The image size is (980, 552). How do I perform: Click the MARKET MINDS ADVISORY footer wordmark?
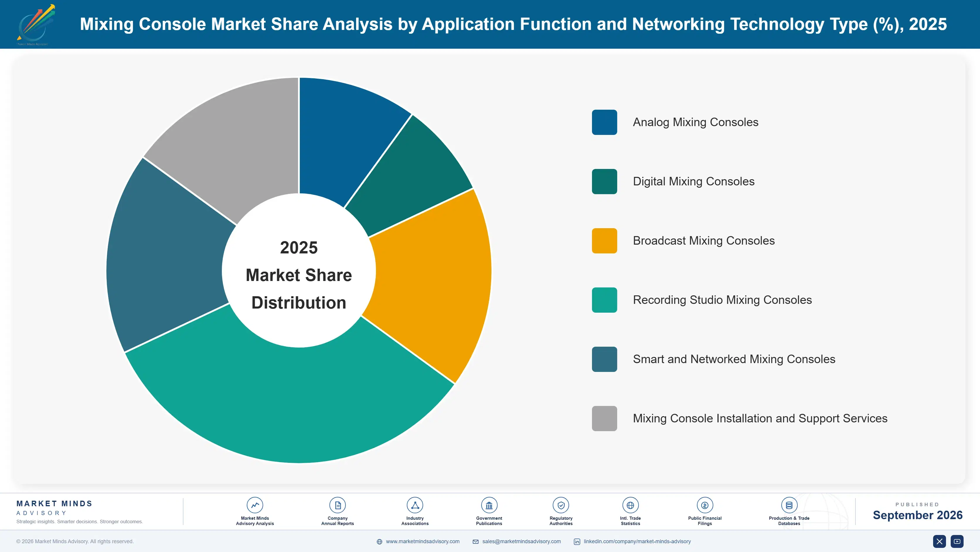coord(55,508)
